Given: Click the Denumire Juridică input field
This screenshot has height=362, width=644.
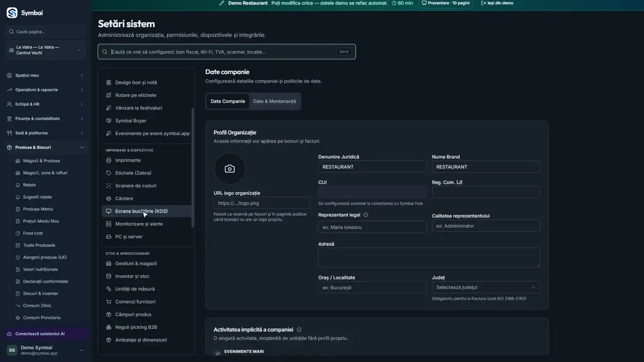Looking at the screenshot, I should pyautogui.click(x=372, y=167).
